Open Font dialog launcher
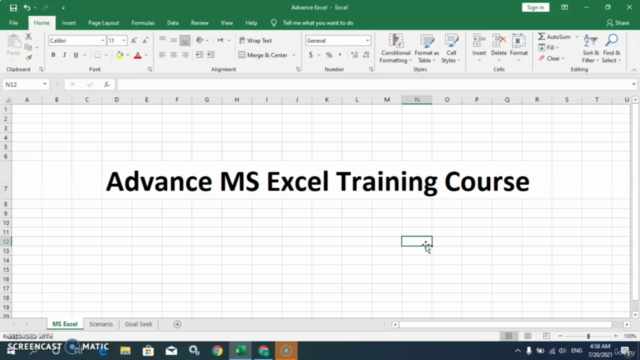640x360 pixels. (150, 70)
